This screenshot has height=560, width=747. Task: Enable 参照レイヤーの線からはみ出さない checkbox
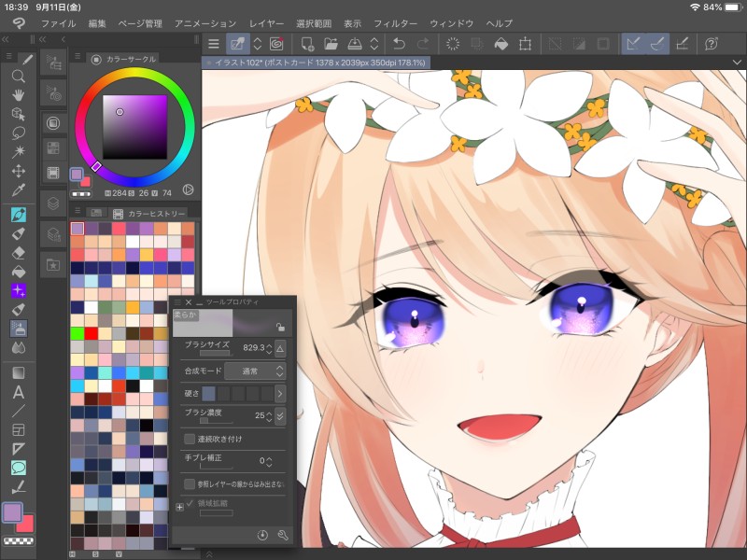pos(190,483)
